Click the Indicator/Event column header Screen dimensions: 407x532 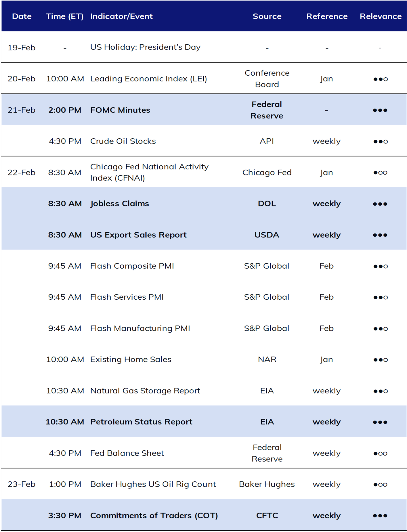[121, 16]
